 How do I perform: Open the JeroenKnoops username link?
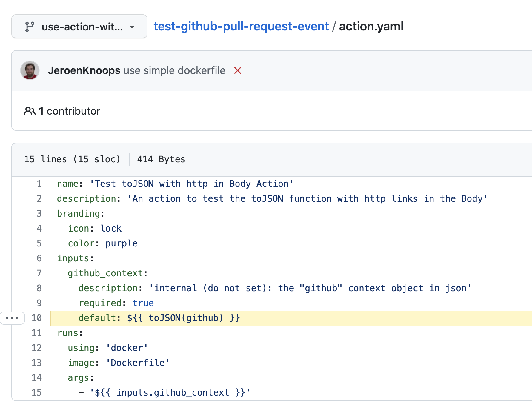84,70
